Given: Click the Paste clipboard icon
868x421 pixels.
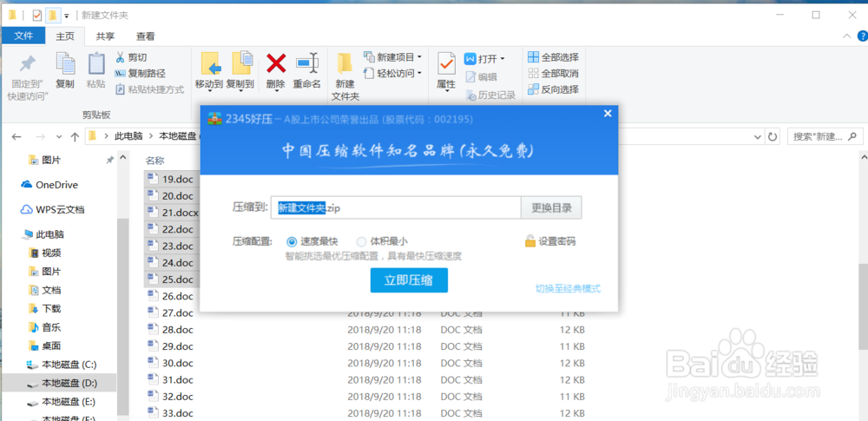Looking at the screenshot, I should click(95, 64).
